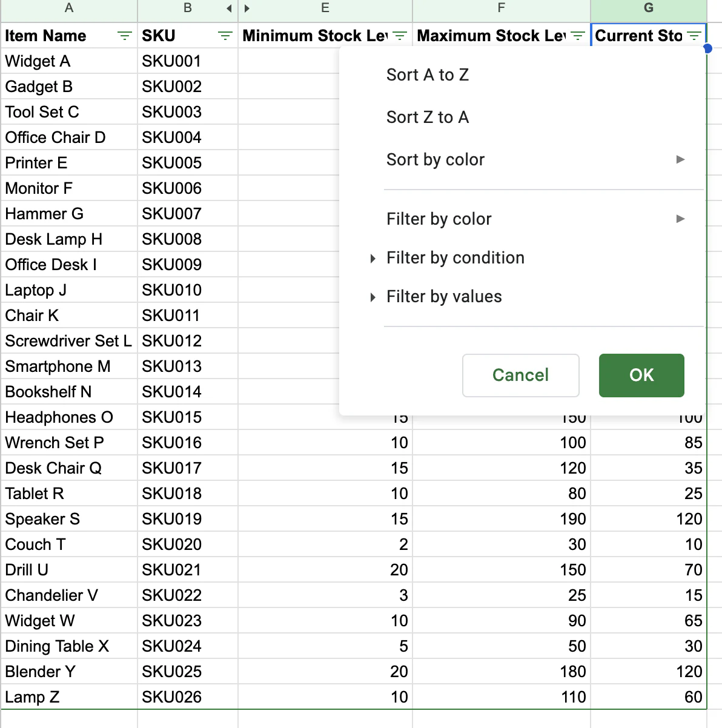Viewport: 722px width, 728px height.
Task: Confirm filter with OK button
Action: click(x=641, y=376)
